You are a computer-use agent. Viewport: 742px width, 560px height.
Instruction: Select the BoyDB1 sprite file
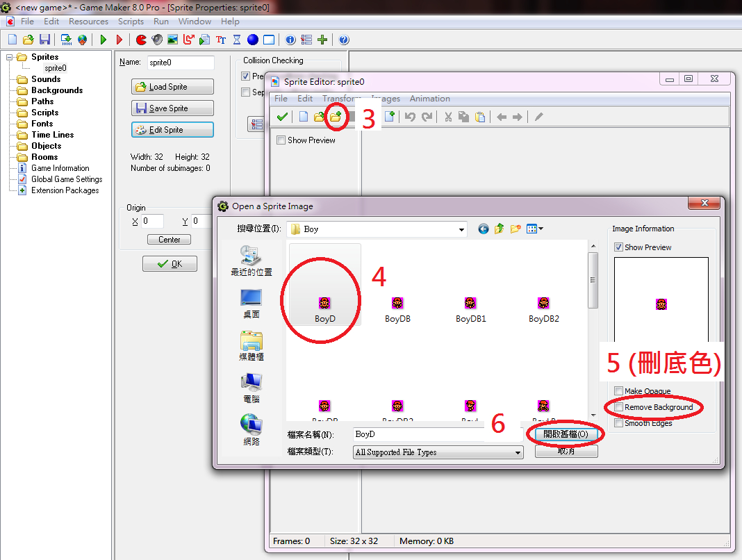tap(470, 310)
